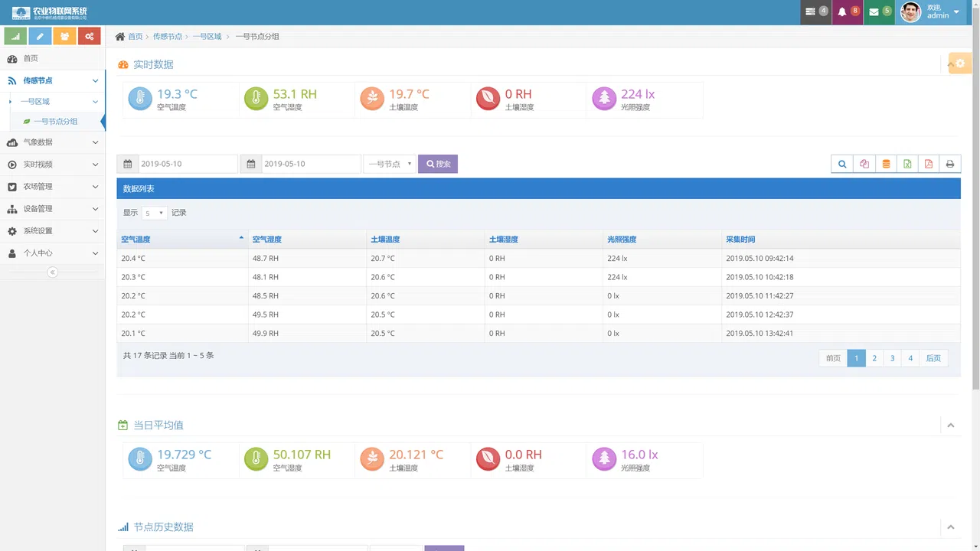Viewport: 980px width, 551px height.
Task: Copy table data to clipboard
Action: point(864,164)
